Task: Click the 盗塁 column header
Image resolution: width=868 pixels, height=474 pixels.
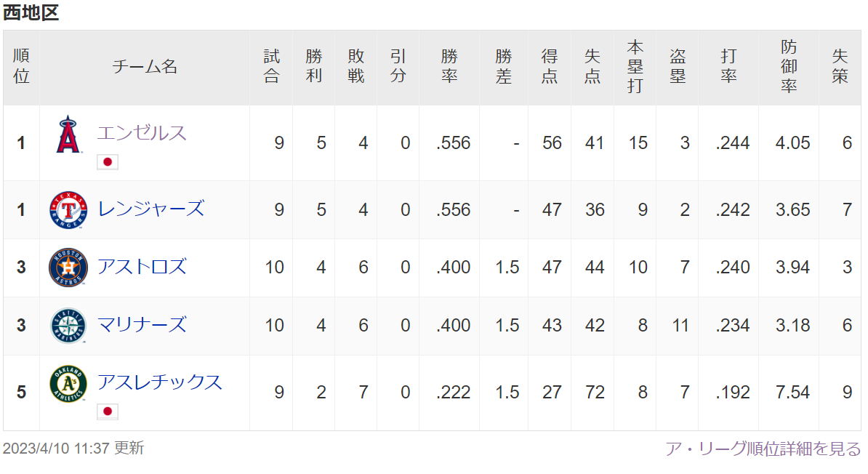Action: [678, 66]
